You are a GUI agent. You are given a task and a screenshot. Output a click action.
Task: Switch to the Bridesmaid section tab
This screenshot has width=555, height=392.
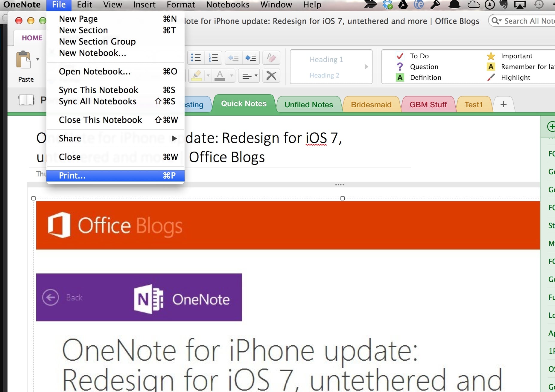click(371, 104)
